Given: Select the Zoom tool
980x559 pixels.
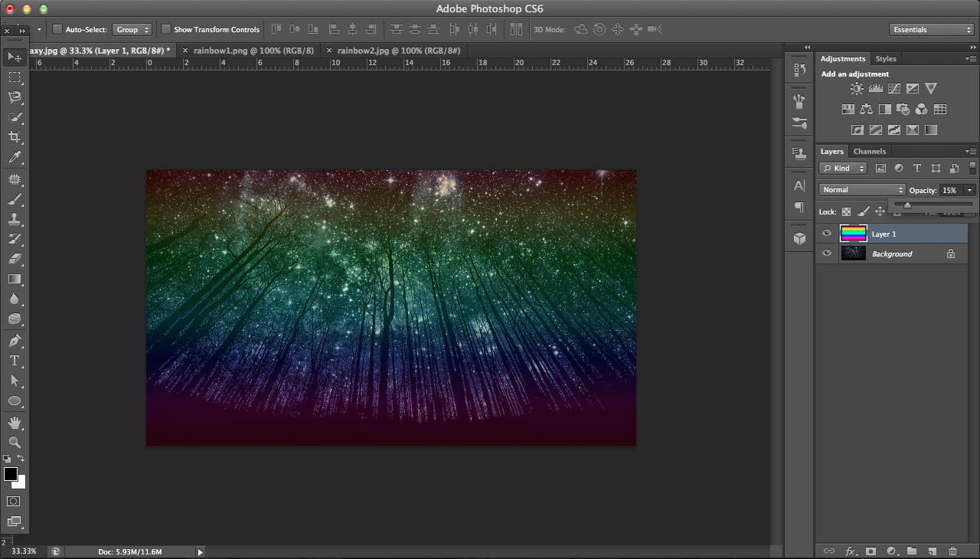Looking at the screenshot, I should [15, 443].
